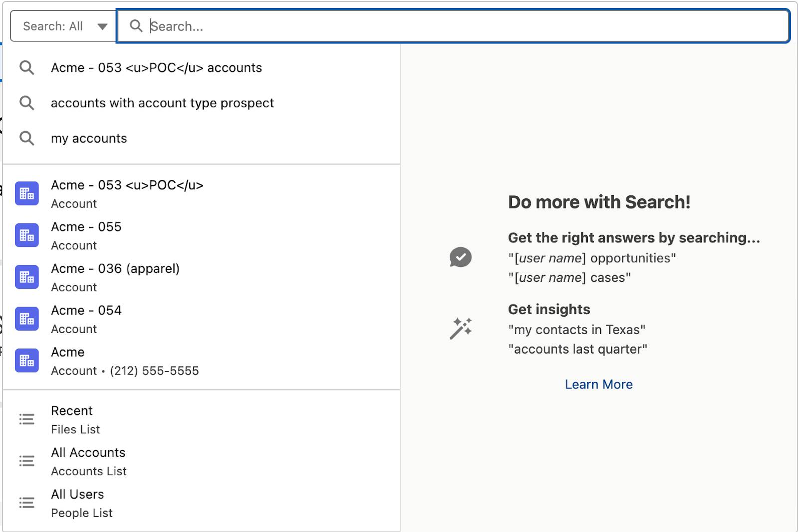798x532 pixels.
Task: Click the chat checkmark icon in tips panel
Action: click(x=460, y=257)
